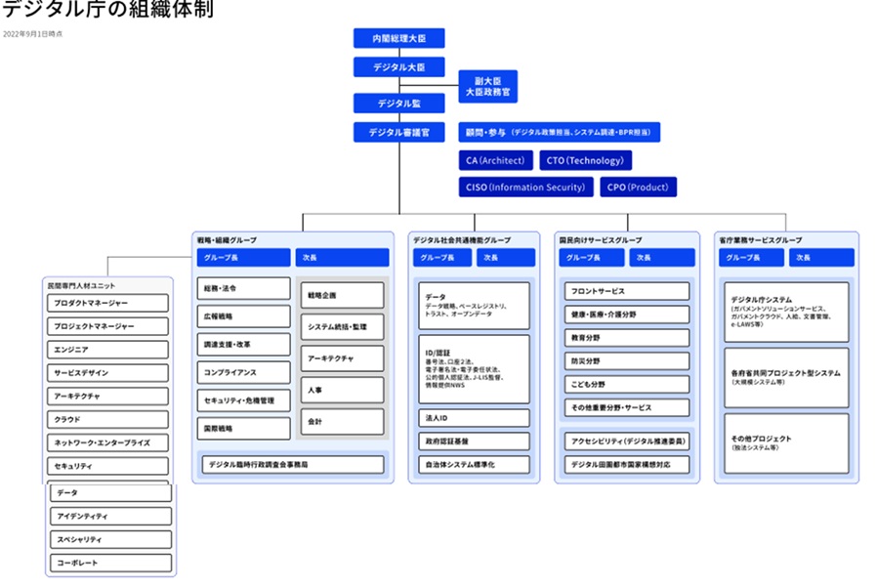This screenshot has height=588, width=877.
Task: Click the 副大臣 大臣政務官 box
Action: (487, 85)
